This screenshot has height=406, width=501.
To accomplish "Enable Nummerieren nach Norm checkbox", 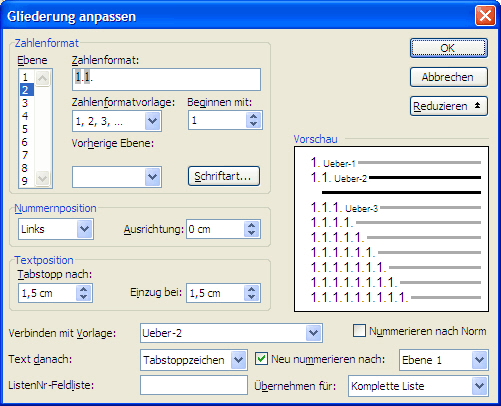I will 359,331.
